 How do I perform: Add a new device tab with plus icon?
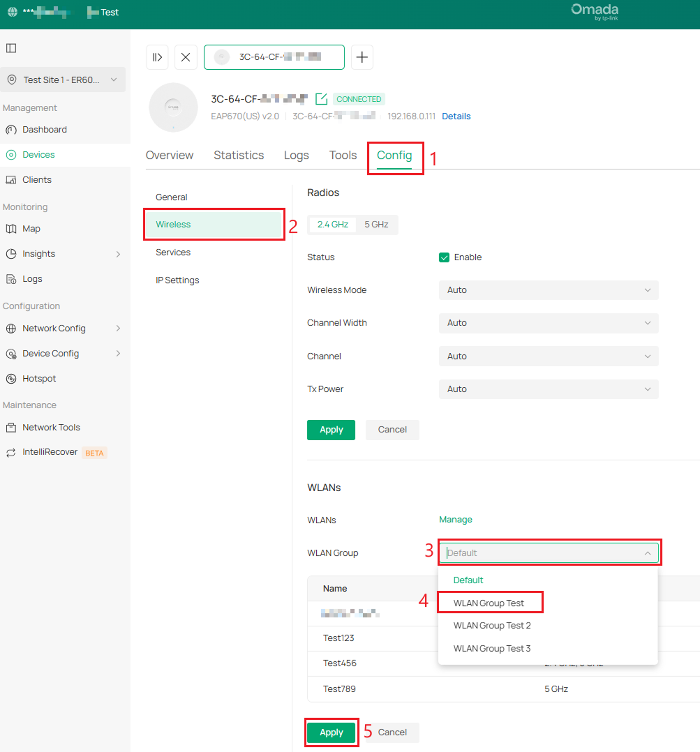(x=362, y=57)
